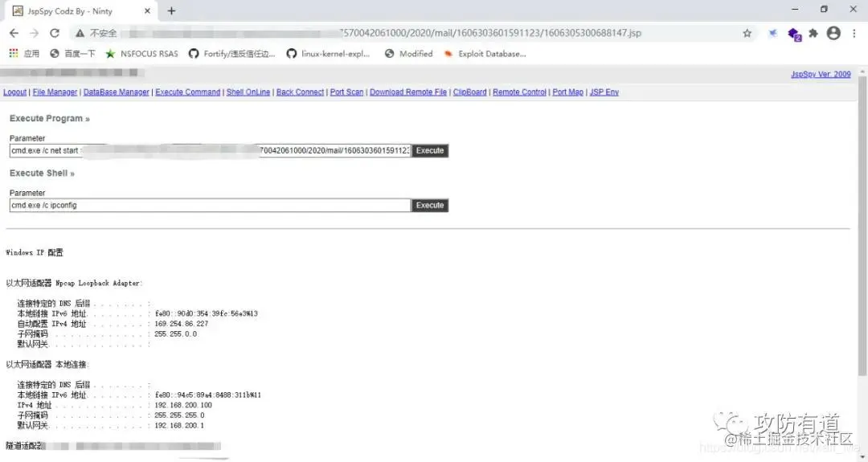Open the NSFOCUS RSAS bookmark
This screenshot has height=462, width=868.
coord(141,54)
